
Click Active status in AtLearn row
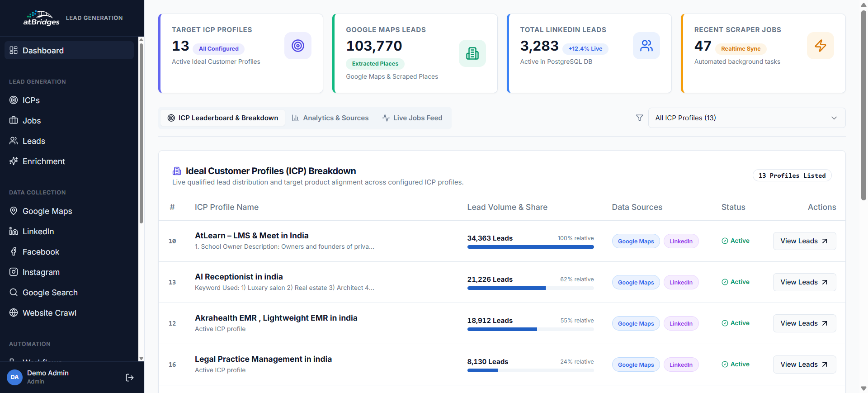[736, 241]
